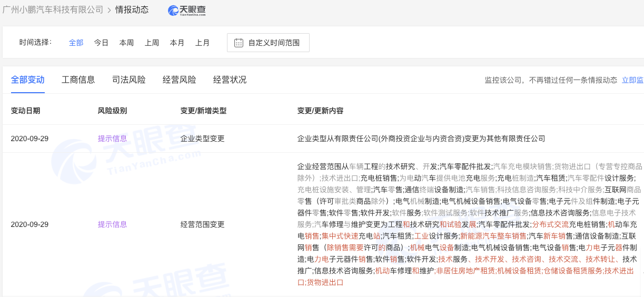
Task: Click the breadcrumb chevron separator
Action: (110, 10)
